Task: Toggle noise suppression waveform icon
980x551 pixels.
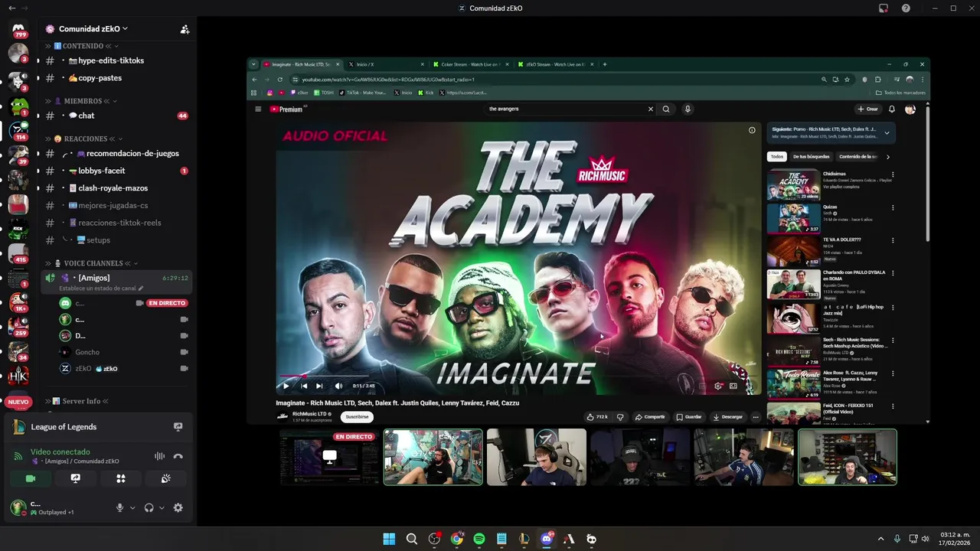Action: coord(159,456)
